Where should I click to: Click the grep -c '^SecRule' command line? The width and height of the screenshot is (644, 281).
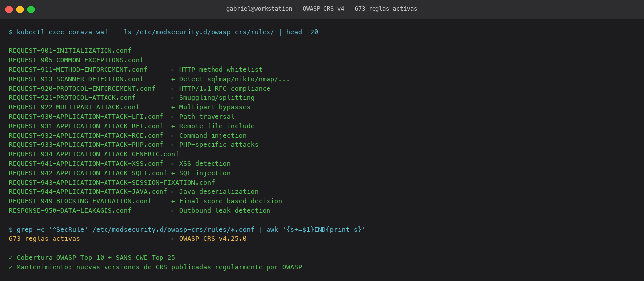click(187, 230)
